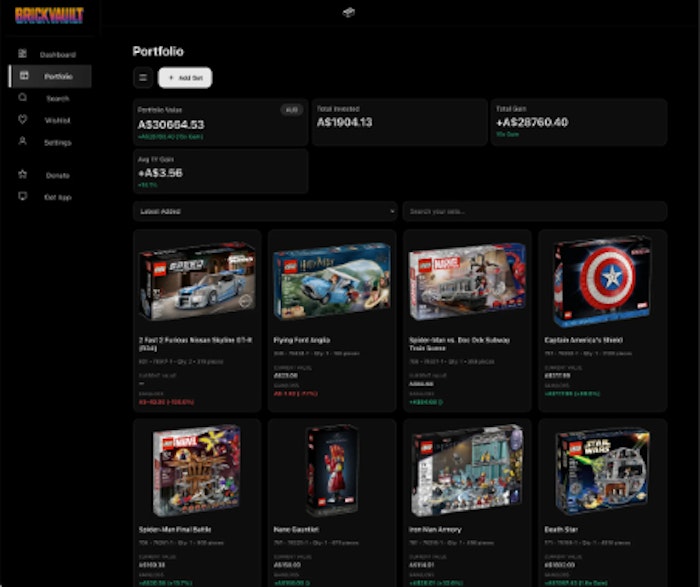Screen dimensions: 700x587
Task: Click the star Donate icon
Action: (22, 174)
